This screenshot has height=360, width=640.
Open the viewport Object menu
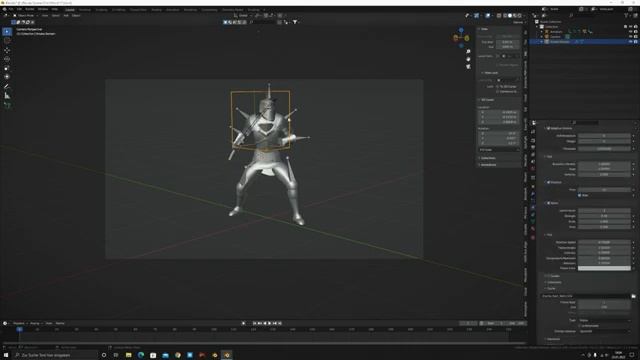[76, 16]
